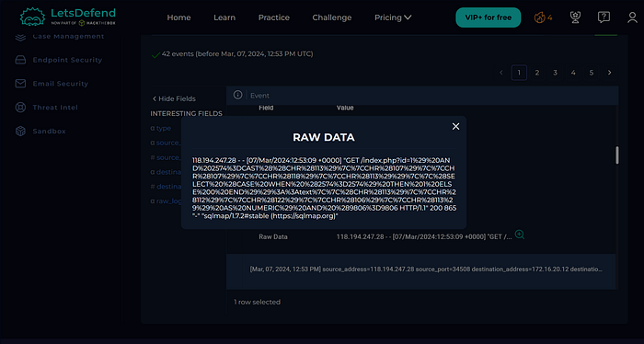Screen dimensions: 644x344
Task: Open Email Security section
Action: (61, 84)
